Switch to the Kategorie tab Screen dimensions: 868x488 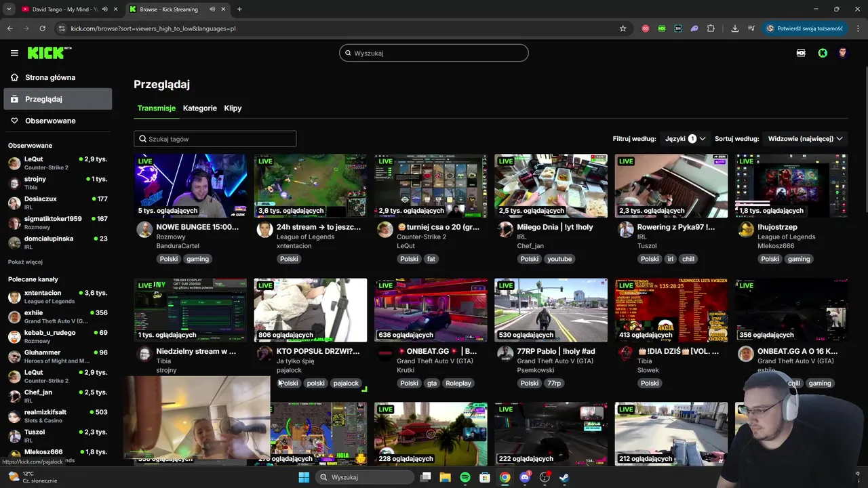tap(200, 108)
